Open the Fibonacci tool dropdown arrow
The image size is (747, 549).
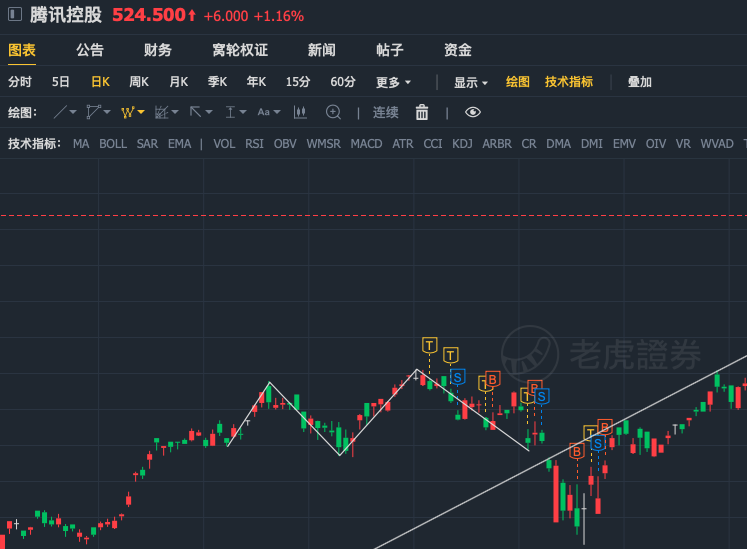click(175, 112)
